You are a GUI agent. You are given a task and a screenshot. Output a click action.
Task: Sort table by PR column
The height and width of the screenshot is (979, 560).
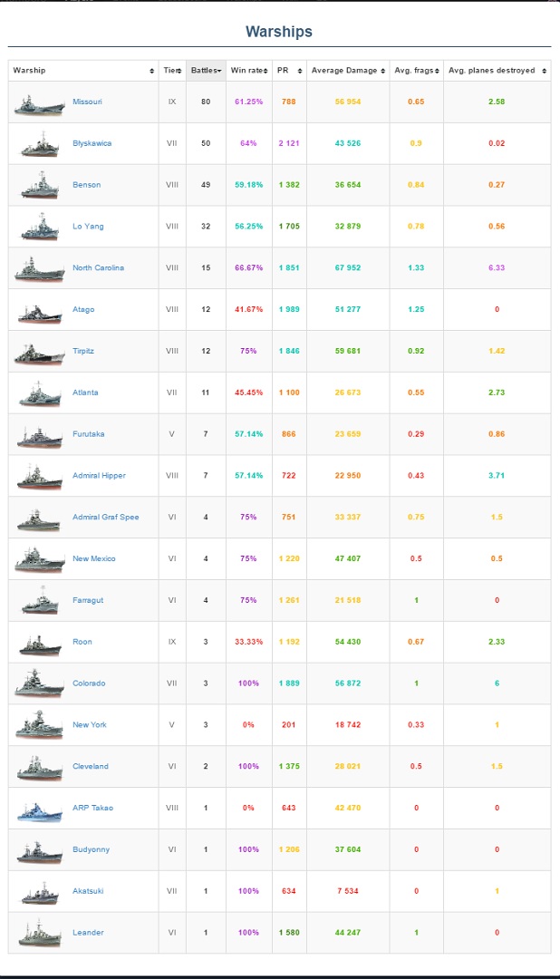[x=289, y=71]
